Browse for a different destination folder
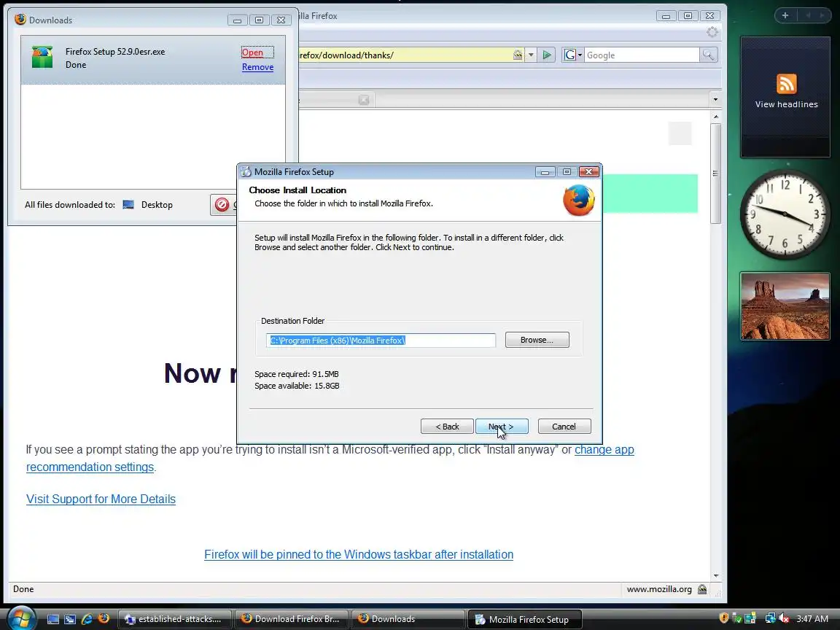This screenshot has width=840, height=630. [537, 340]
